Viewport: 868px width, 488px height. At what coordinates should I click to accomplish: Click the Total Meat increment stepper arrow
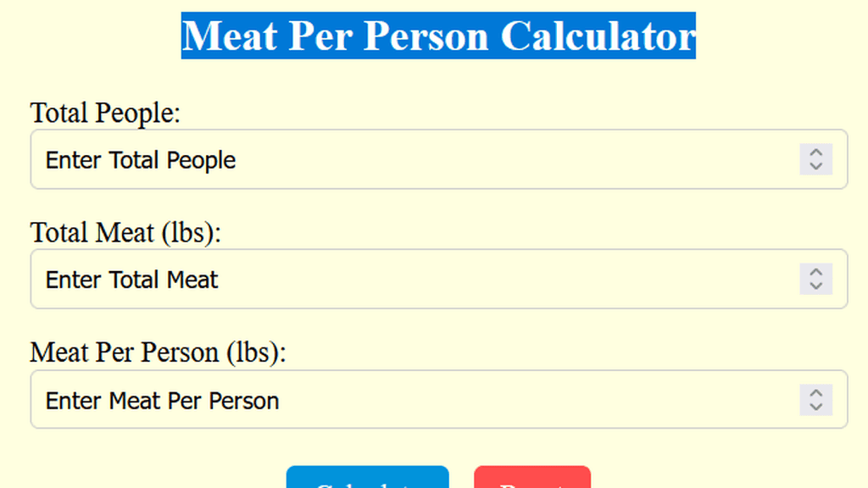click(815, 274)
